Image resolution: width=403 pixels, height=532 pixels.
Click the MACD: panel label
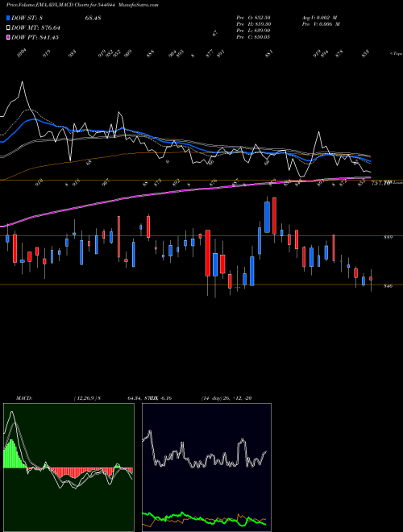(x=23, y=398)
